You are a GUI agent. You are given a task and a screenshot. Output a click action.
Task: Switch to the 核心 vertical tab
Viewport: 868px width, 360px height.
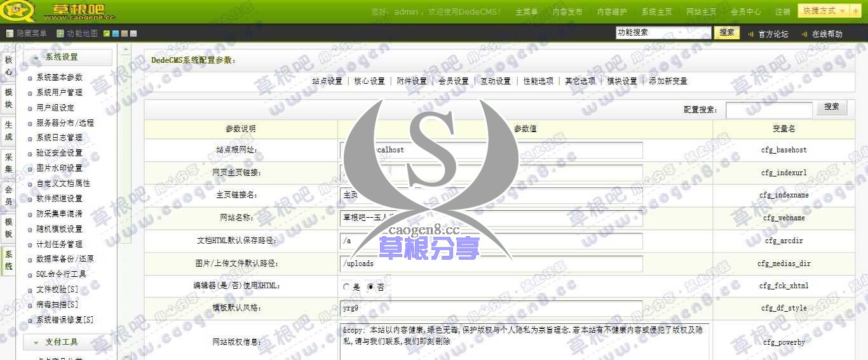(x=9, y=66)
